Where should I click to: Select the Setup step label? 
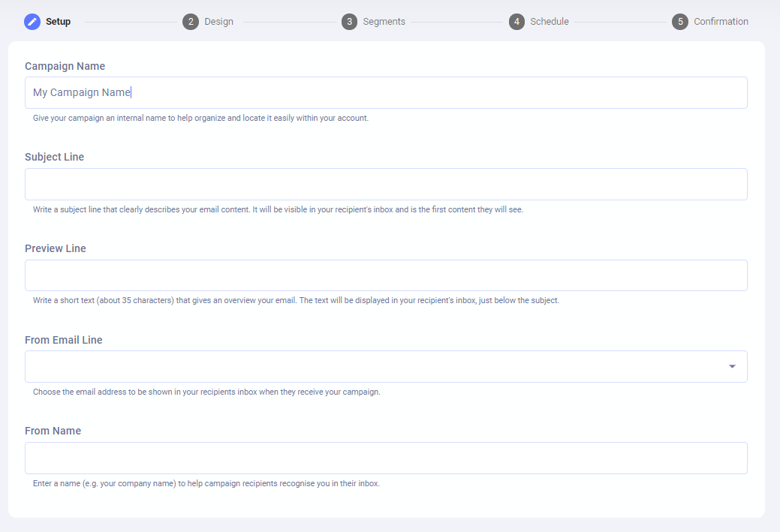[58, 22]
